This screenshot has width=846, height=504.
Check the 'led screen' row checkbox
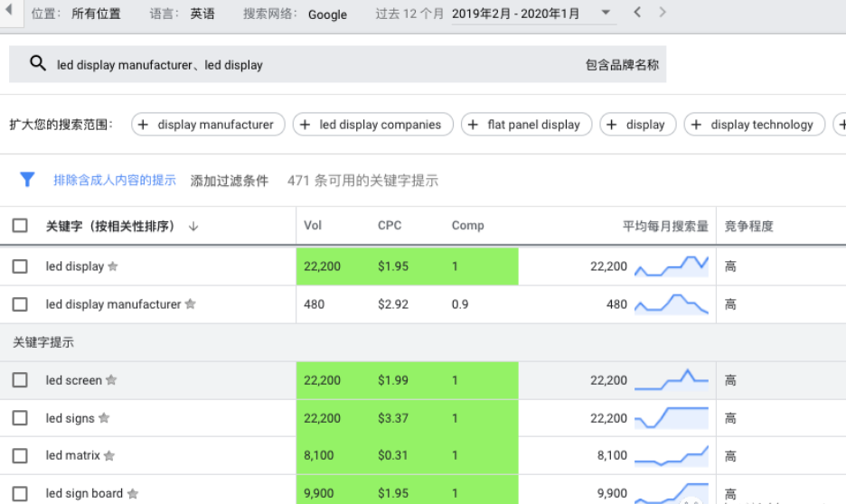click(20, 380)
